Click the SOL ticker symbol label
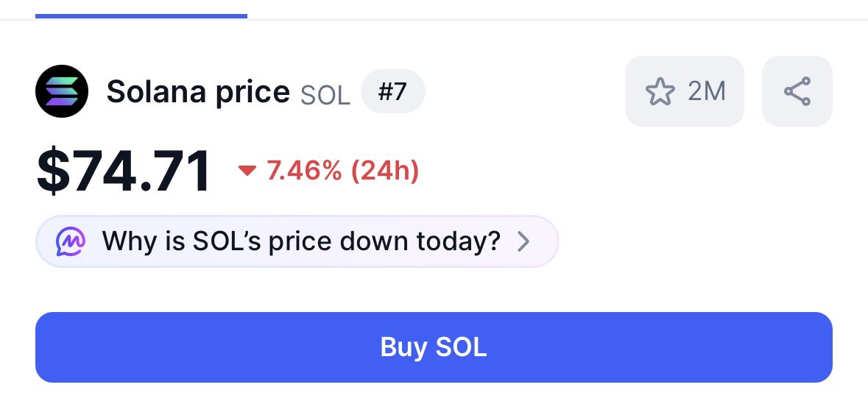868x404 pixels. [325, 95]
